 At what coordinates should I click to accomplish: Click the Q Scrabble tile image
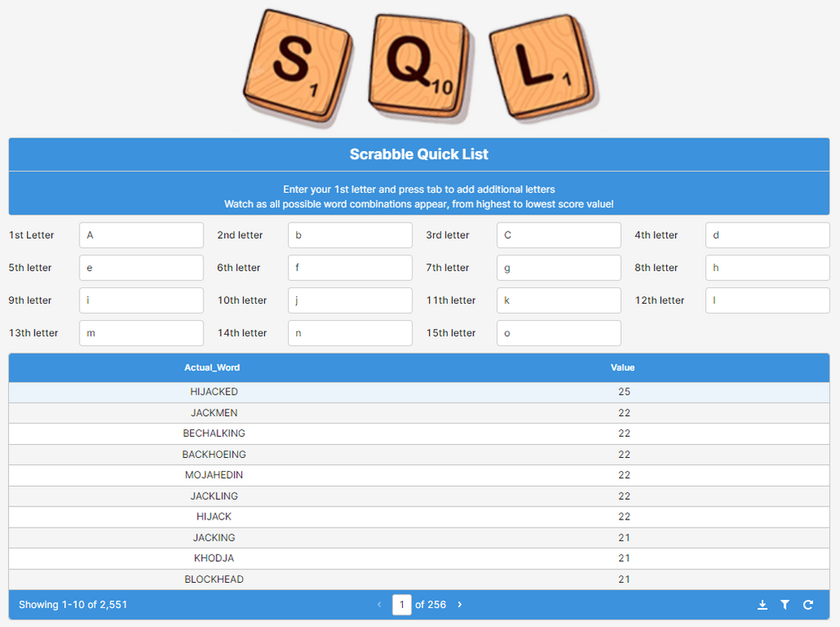[x=419, y=67]
